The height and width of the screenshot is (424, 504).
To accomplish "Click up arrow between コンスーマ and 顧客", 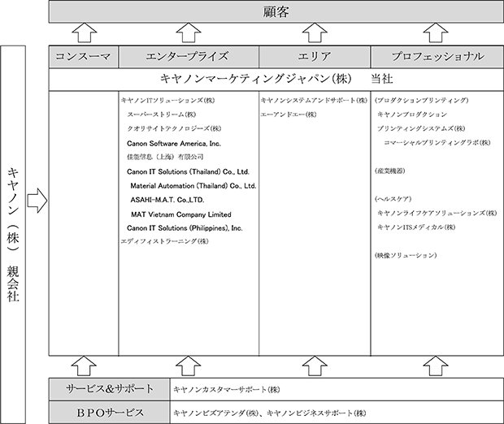I will click(x=84, y=32).
